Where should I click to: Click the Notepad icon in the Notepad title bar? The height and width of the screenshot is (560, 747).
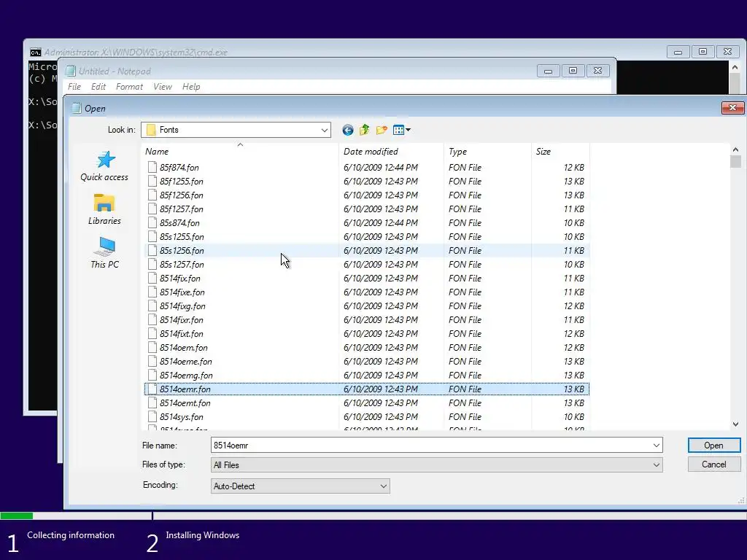click(71, 71)
